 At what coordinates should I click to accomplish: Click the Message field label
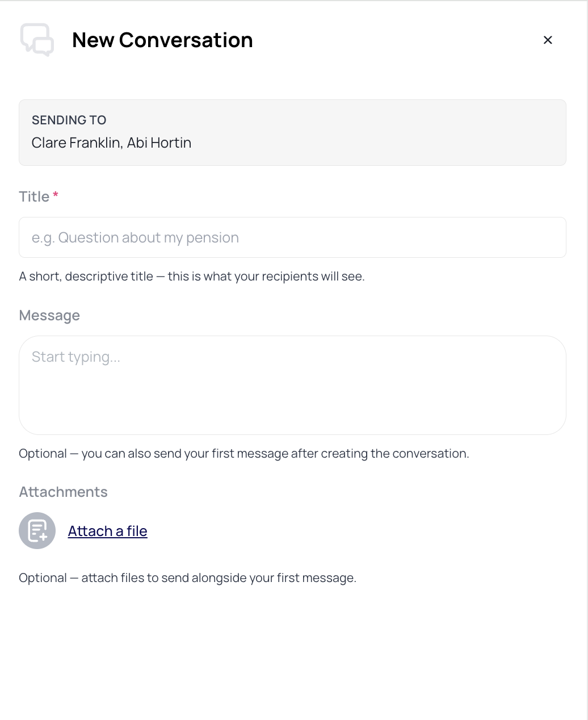click(49, 315)
